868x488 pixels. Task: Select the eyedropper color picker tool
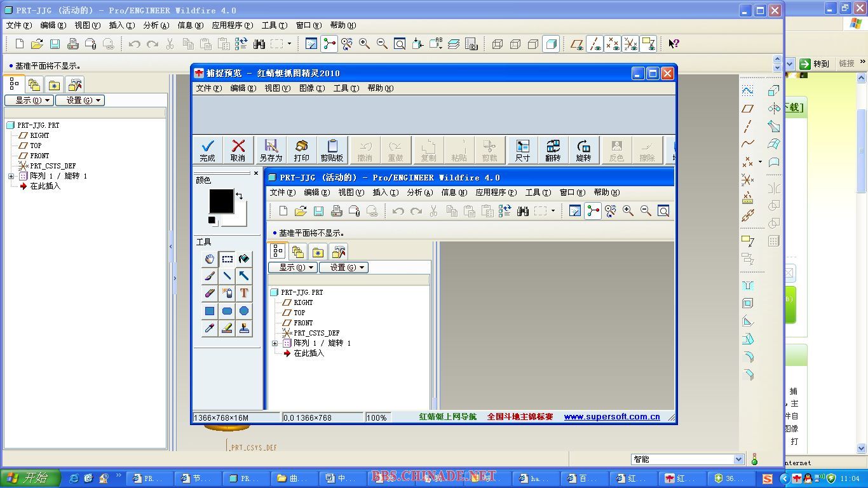pos(210,328)
